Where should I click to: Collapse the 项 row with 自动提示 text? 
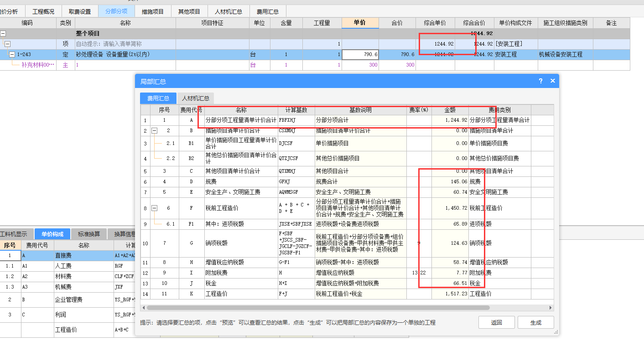coord(7,44)
